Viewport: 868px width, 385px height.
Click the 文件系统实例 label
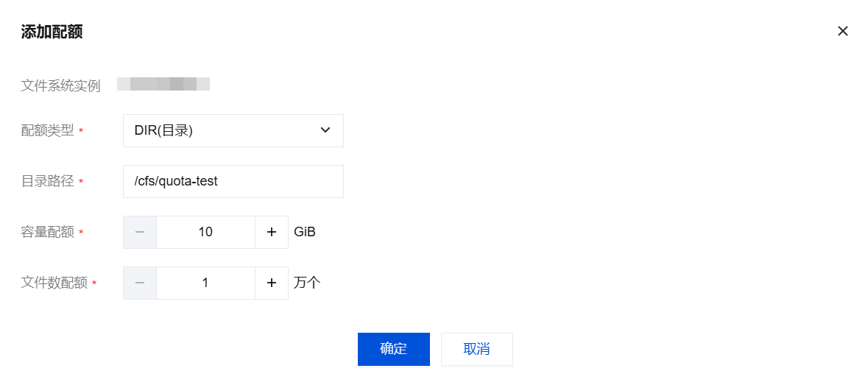click(x=60, y=85)
